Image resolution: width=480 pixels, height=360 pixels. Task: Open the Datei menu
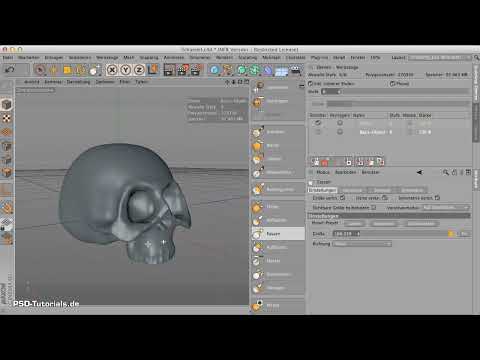click(x=8, y=58)
